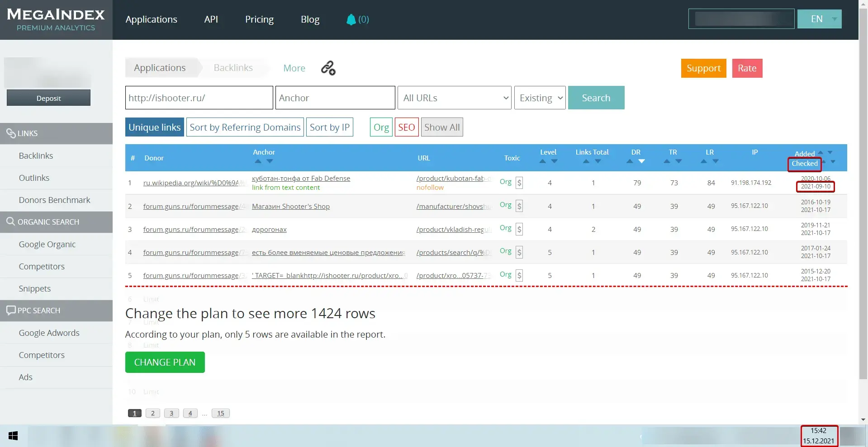Screen dimensions: 868x447
Task: Click the CHANGE PLAN button
Action: pos(165,362)
